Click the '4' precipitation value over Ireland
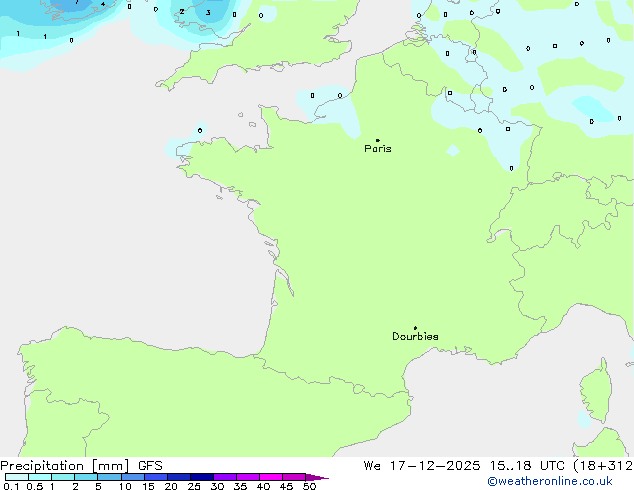Viewport: 634px width, 490px height. tap(103, 4)
